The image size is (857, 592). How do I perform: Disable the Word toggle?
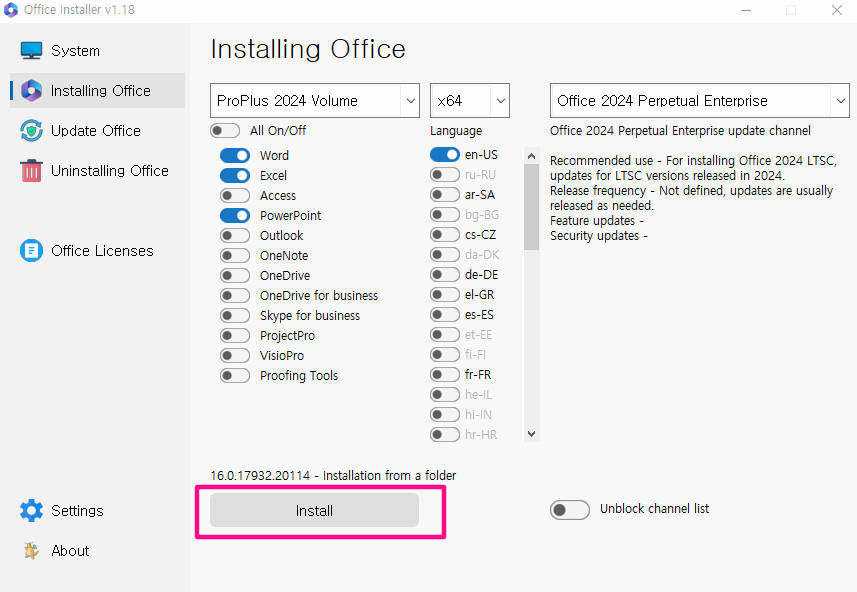pos(235,156)
